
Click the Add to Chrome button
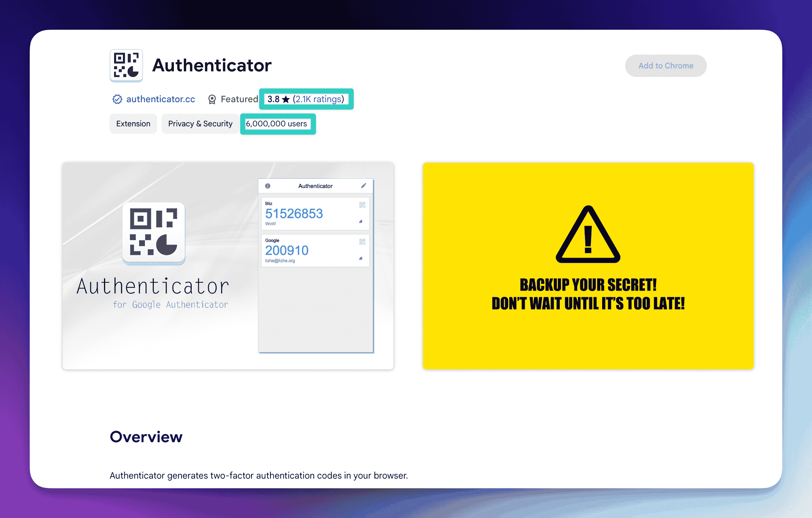[x=665, y=65]
